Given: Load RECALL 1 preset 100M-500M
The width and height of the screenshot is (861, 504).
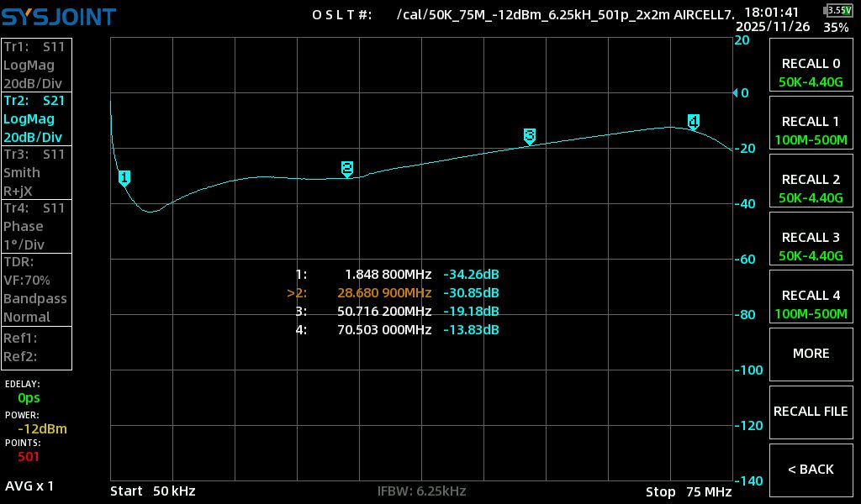Looking at the screenshot, I should [811, 130].
